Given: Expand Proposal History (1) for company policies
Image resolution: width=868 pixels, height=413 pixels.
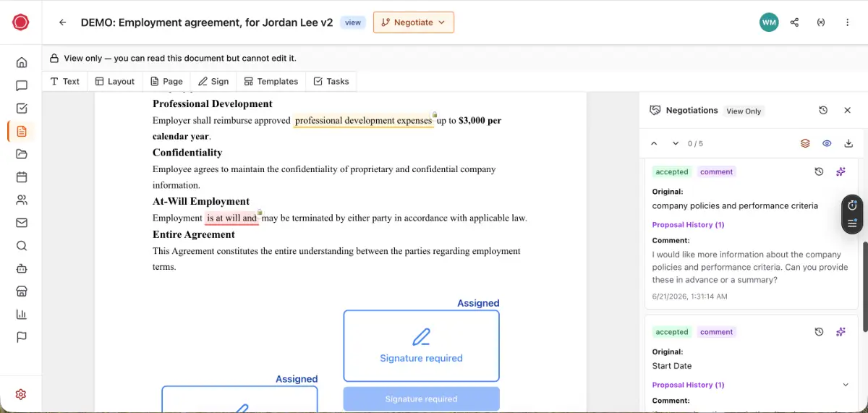Looking at the screenshot, I should tap(688, 225).
